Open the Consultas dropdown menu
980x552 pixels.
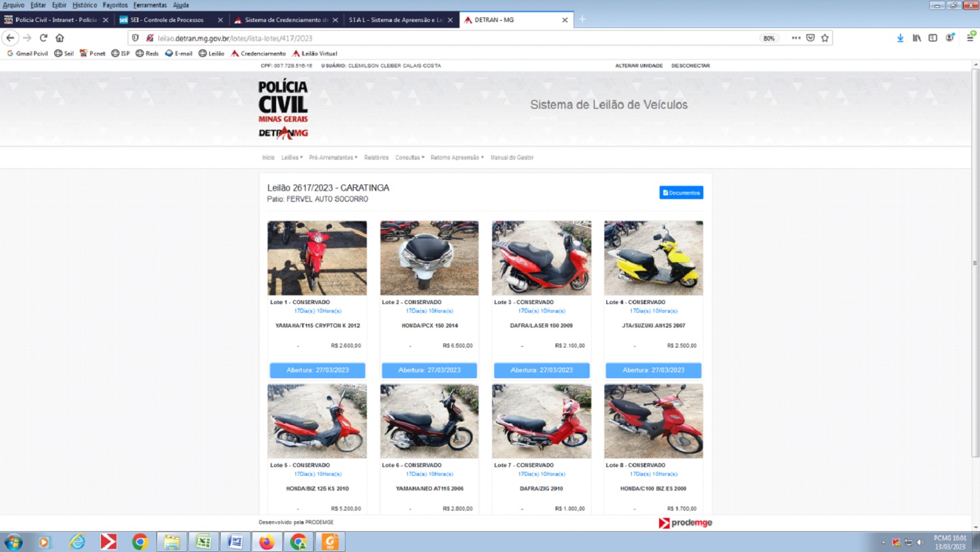[409, 158]
